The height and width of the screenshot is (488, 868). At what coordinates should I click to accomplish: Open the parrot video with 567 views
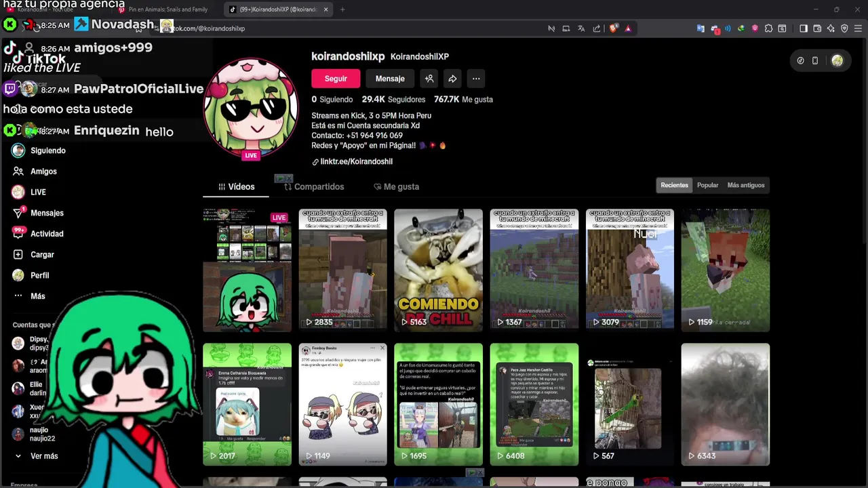coord(629,404)
